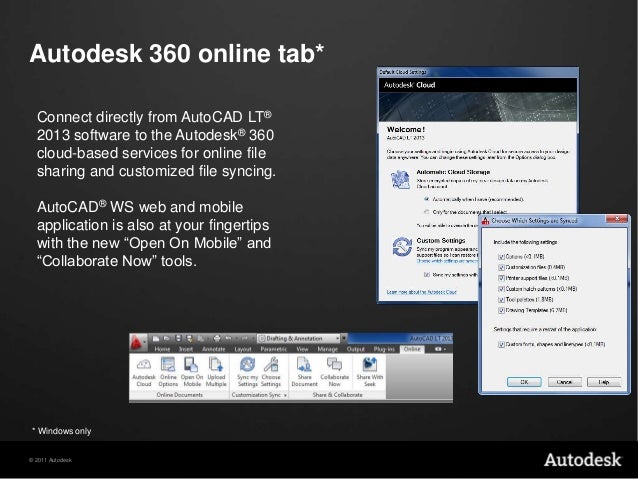
Task: Toggle Custom fonts, shapes and linetypes checkbox
Action: pos(501,344)
